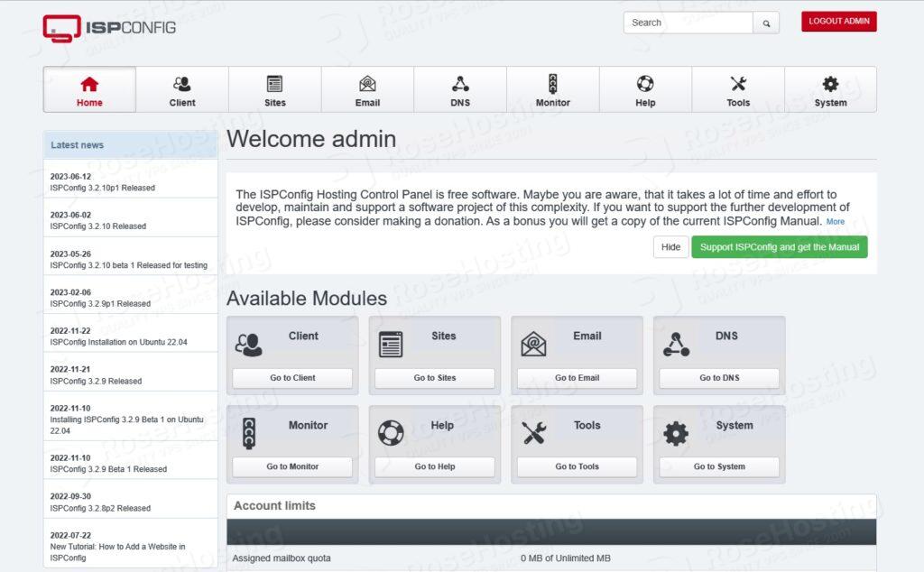Click the Monitor module card traffic light icon

pos(249,434)
